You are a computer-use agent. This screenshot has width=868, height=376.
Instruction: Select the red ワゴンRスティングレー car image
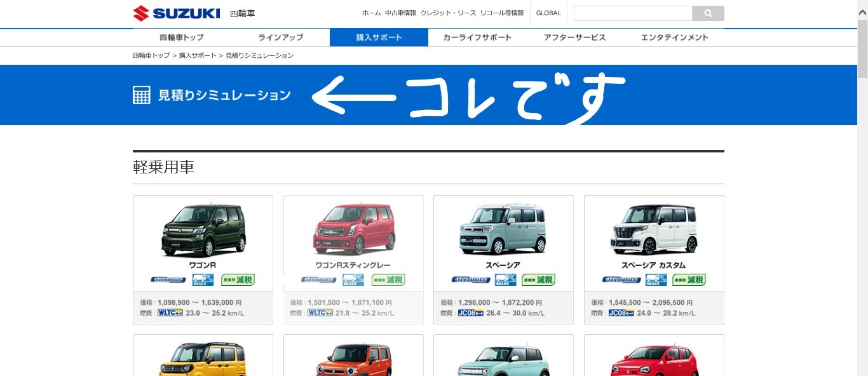354,229
